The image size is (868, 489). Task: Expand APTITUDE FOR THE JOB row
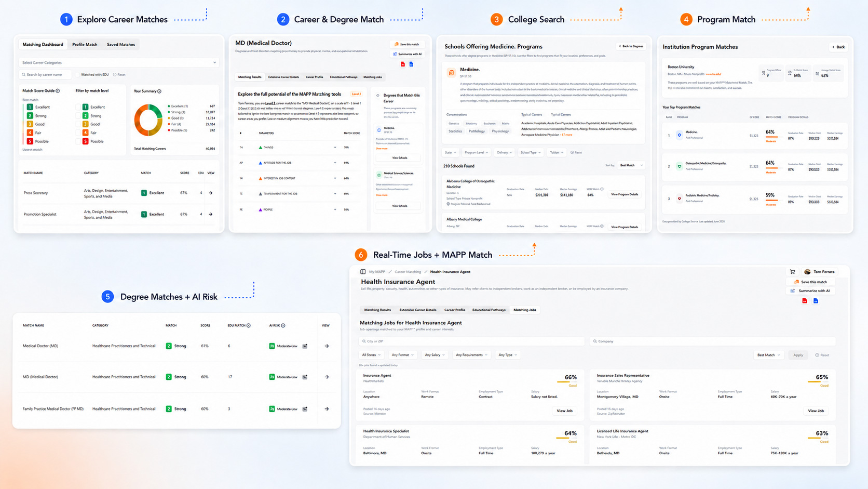pyautogui.click(x=335, y=163)
